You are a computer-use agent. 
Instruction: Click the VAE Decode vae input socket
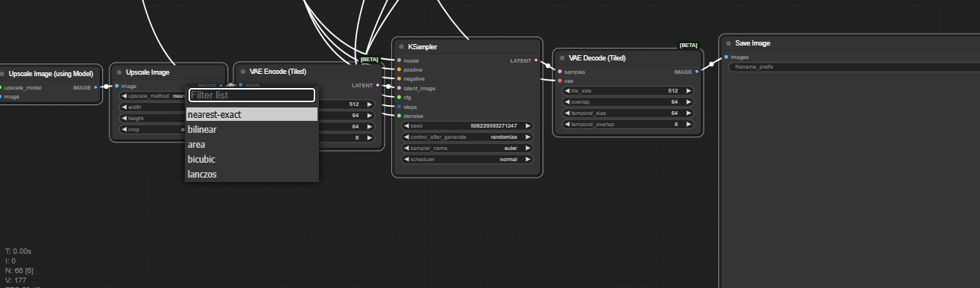tap(560, 81)
